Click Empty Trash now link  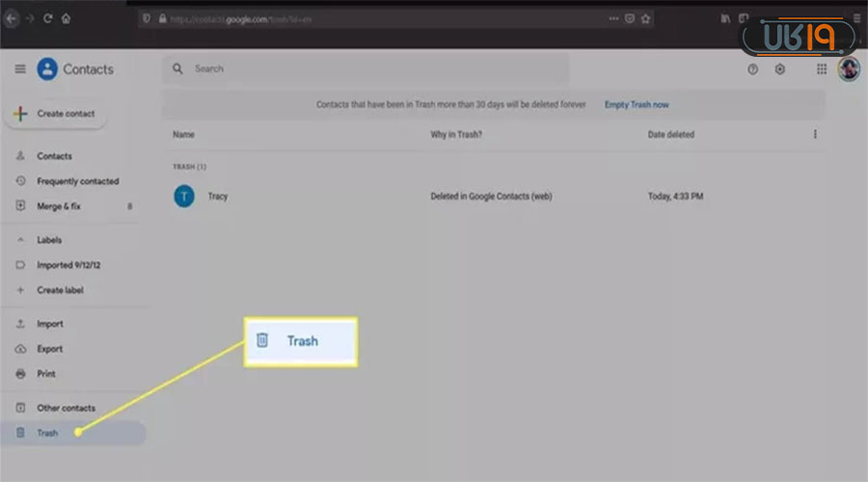pyautogui.click(x=637, y=104)
